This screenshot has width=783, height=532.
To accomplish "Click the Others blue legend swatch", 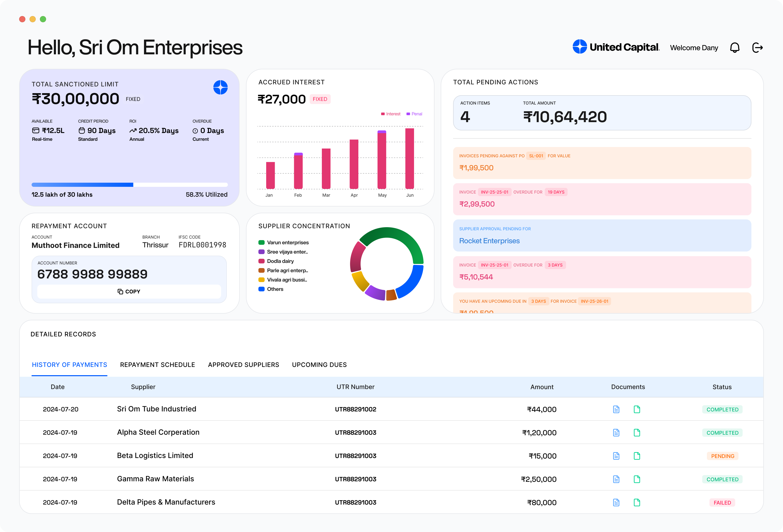I will pyautogui.click(x=262, y=289).
